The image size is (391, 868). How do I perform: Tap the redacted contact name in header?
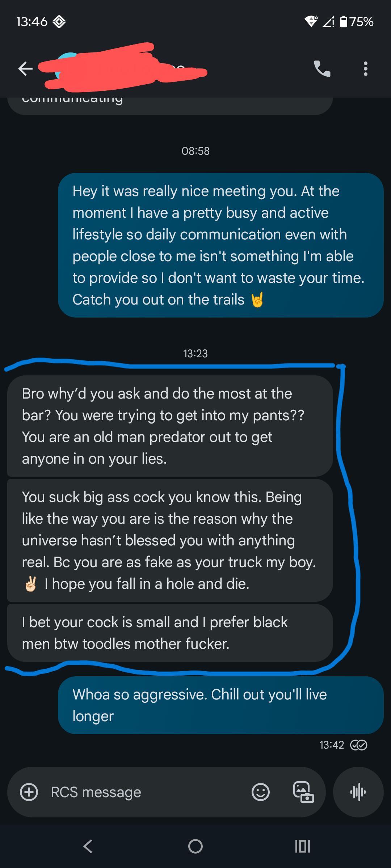coord(123,68)
